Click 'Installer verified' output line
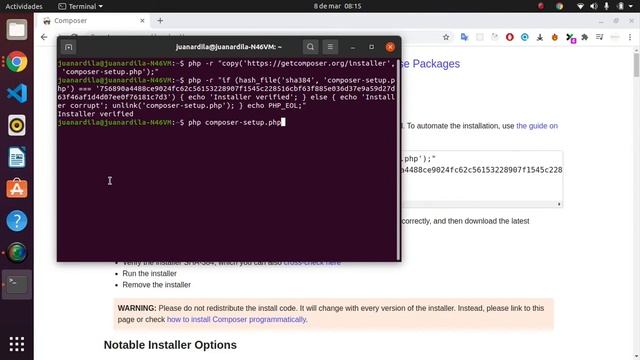Viewport: 640px width, 360px height. (96, 114)
